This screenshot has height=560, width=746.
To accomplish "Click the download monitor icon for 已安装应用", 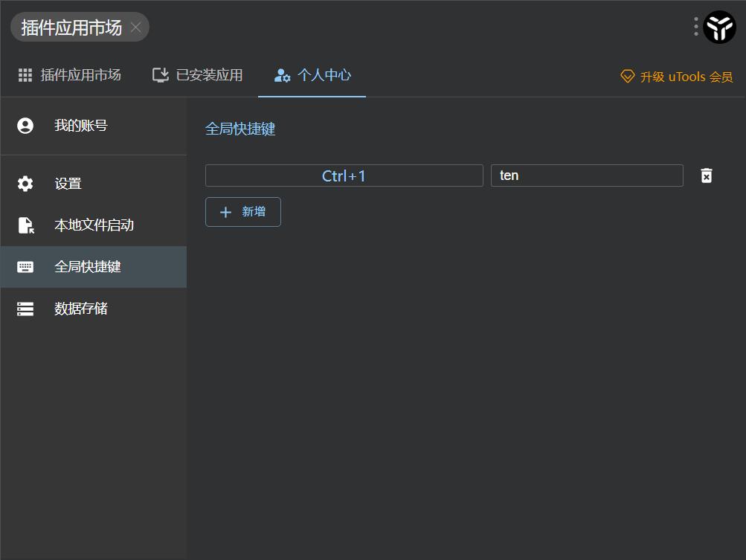I will (161, 75).
